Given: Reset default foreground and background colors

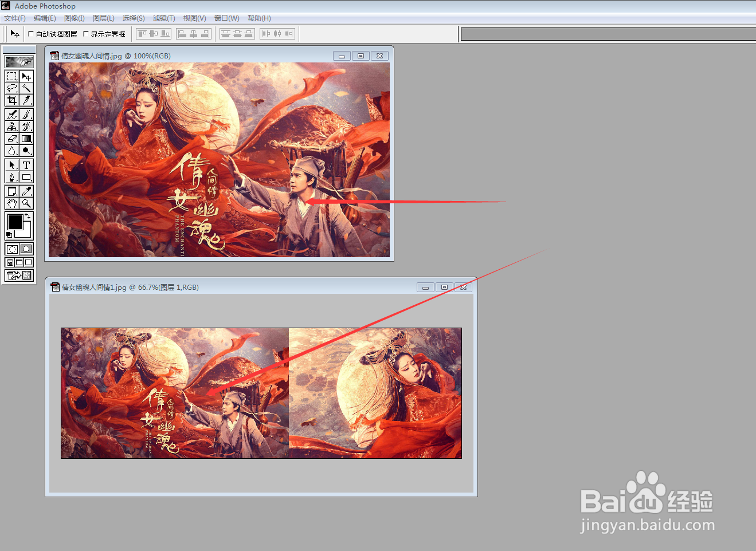Looking at the screenshot, I should pos(9,235).
